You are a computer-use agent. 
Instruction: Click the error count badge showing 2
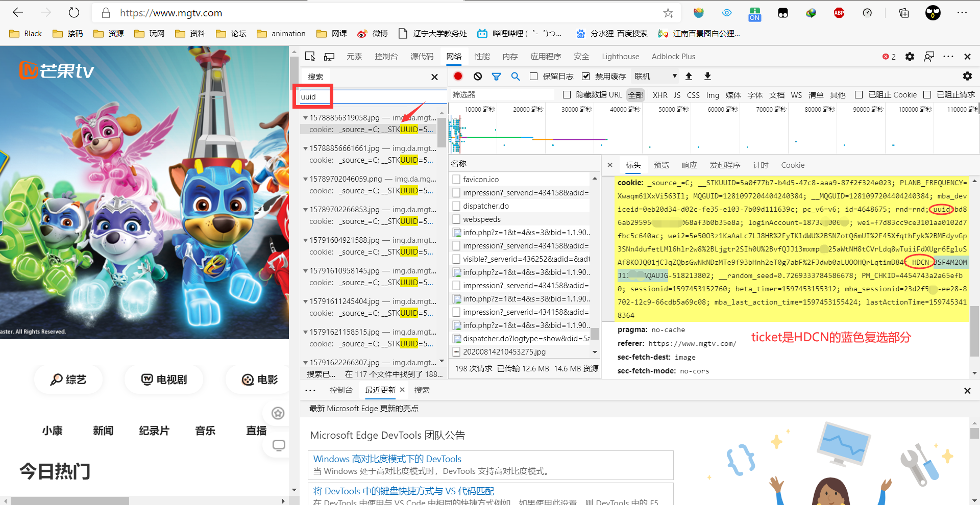tap(889, 57)
